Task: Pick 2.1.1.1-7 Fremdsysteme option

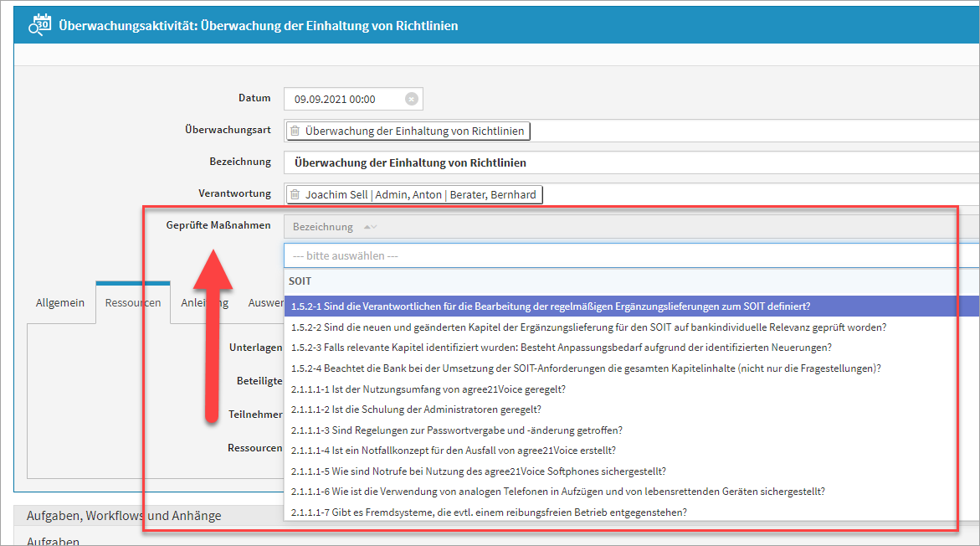Action: 488,512
